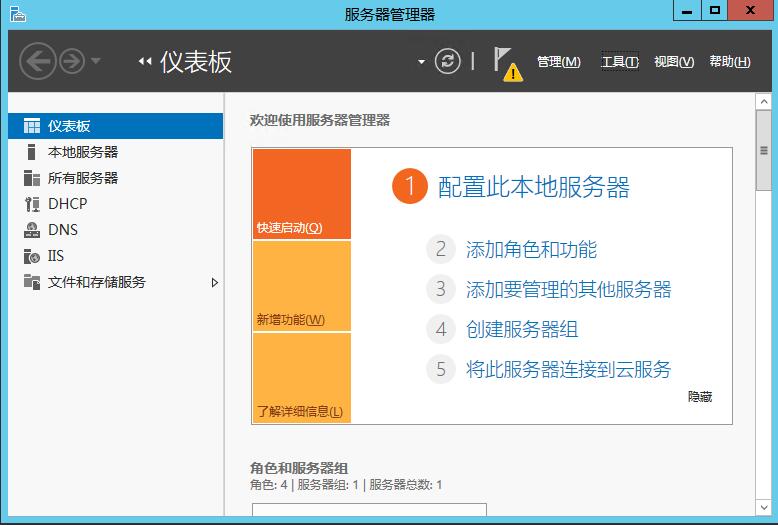Viewport: 778px width, 525px height.
Task: Click the 本地服务器 icon in sidebar
Action: coord(31,152)
